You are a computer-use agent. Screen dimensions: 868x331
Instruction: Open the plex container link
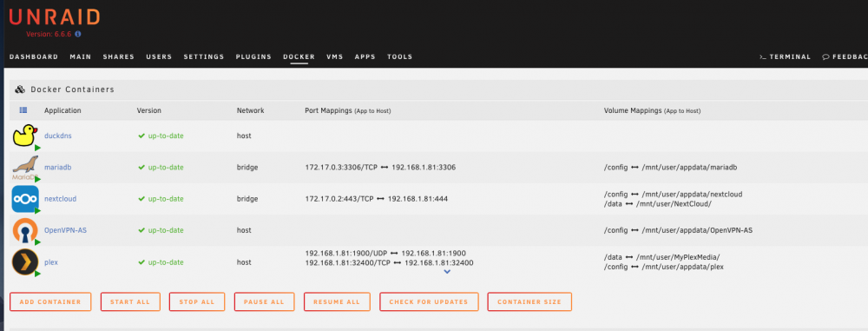click(x=51, y=262)
